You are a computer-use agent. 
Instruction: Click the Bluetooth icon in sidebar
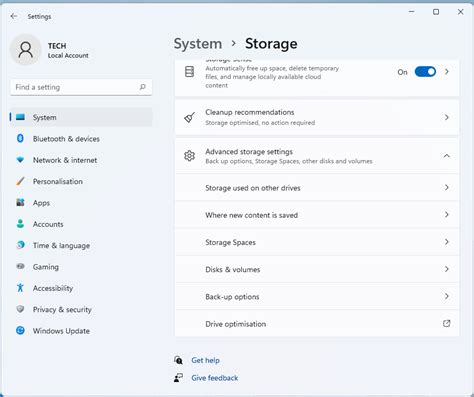point(20,138)
